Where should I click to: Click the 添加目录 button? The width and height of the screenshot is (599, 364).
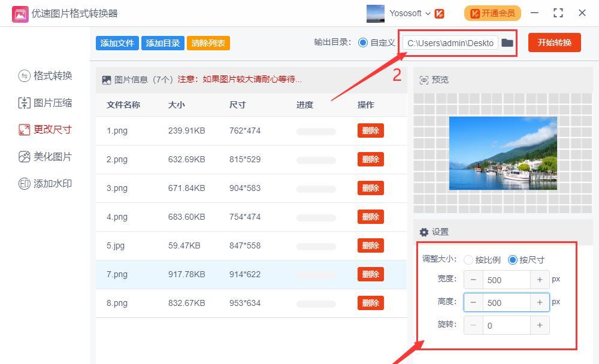coord(163,43)
